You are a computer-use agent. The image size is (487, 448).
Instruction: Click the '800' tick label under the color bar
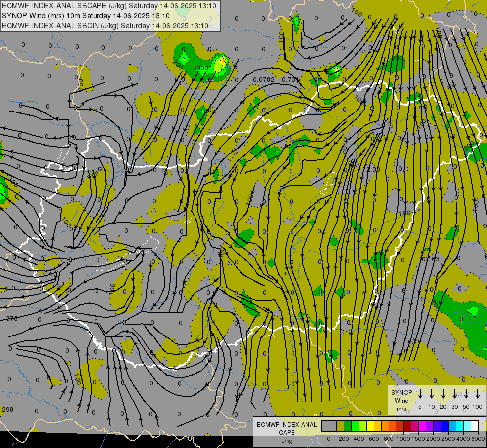[389, 439]
